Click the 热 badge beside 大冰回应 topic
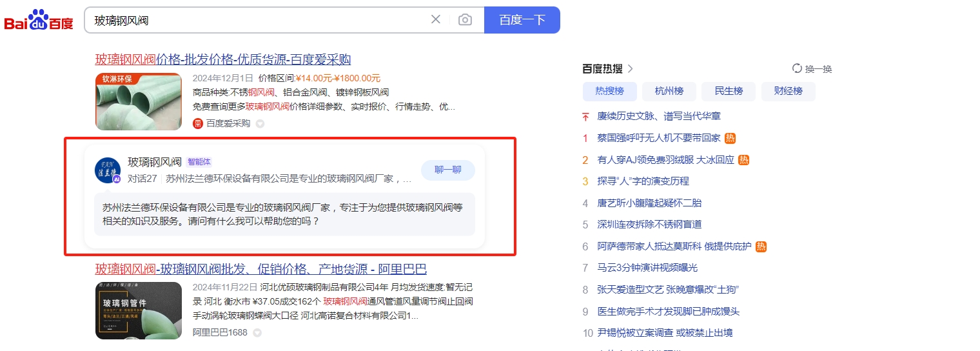Viewport: 980px width, 351px height. click(x=743, y=160)
